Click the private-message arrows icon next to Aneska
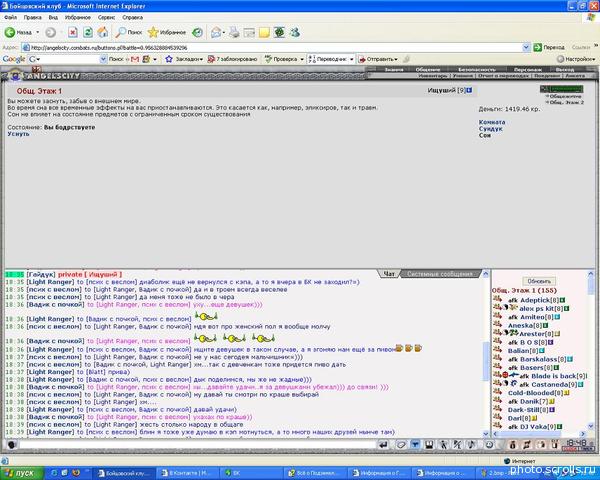The width and height of the screenshot is (600, 480). click(x=497, y=323)
